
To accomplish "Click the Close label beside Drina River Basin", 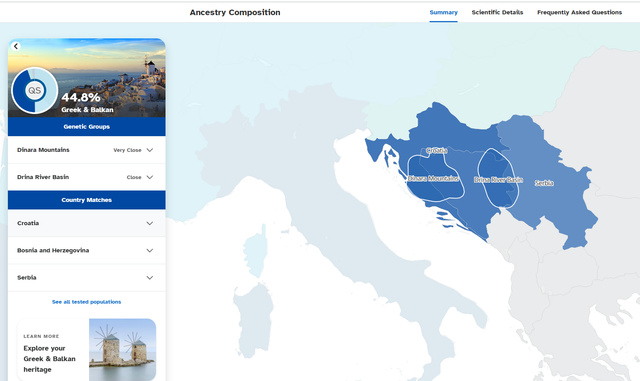I will 134,177.
